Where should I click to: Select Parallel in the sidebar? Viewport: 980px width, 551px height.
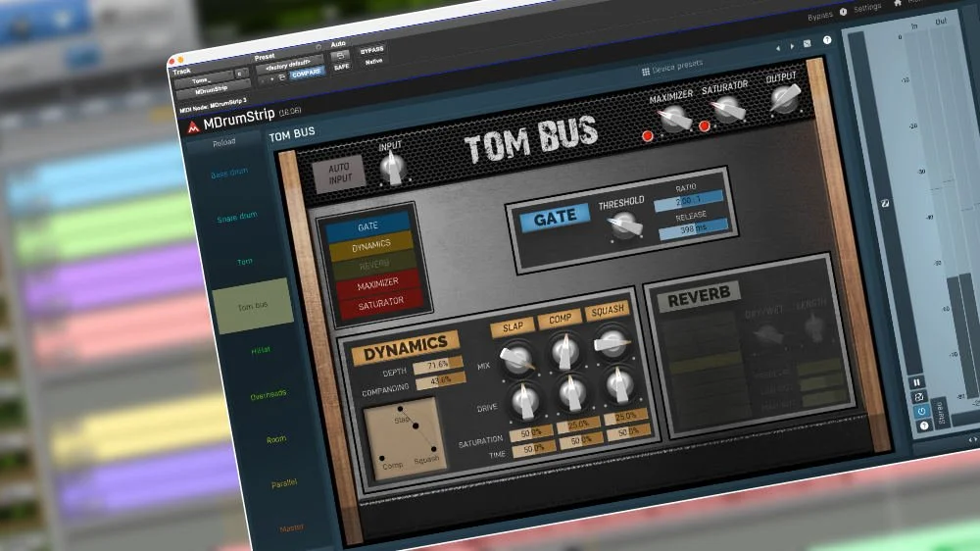[284, 484]
